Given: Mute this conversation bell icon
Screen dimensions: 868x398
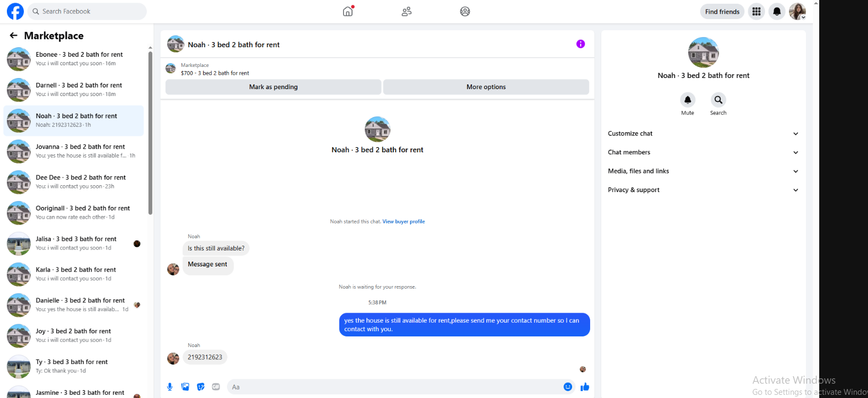Looking at the screenshot, I should 688,100.
